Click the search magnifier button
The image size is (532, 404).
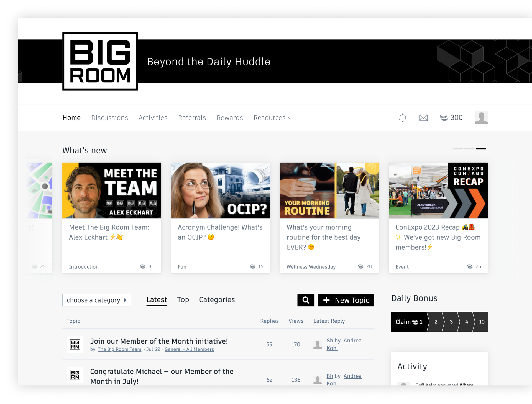click(x=306, y=300)
